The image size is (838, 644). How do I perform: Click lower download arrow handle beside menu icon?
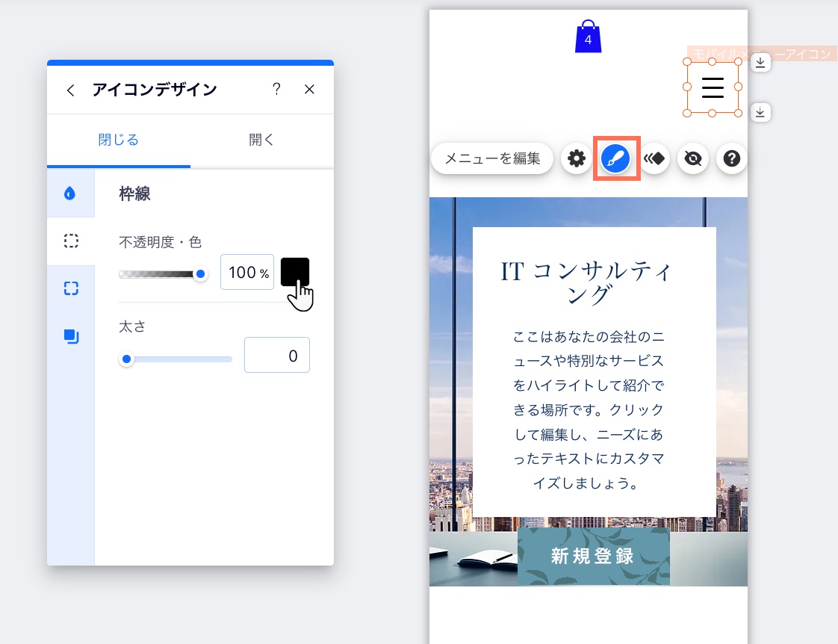coord(760,112)
